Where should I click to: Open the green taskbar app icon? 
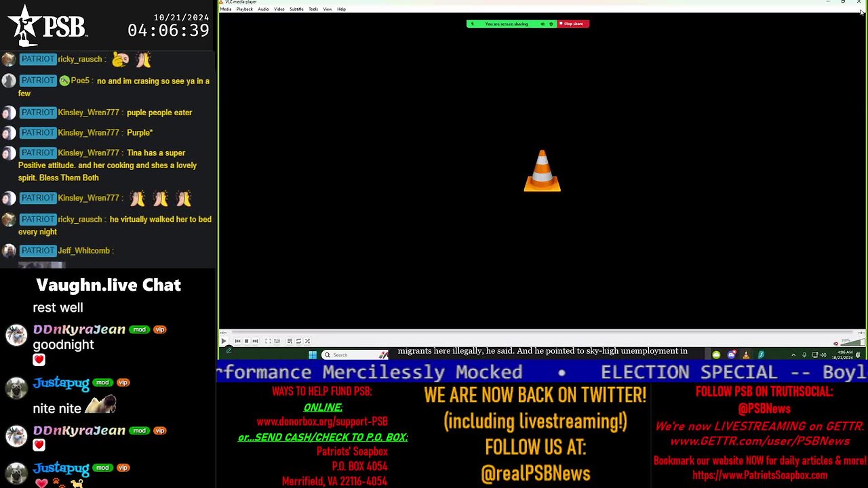tap(716, 354)
